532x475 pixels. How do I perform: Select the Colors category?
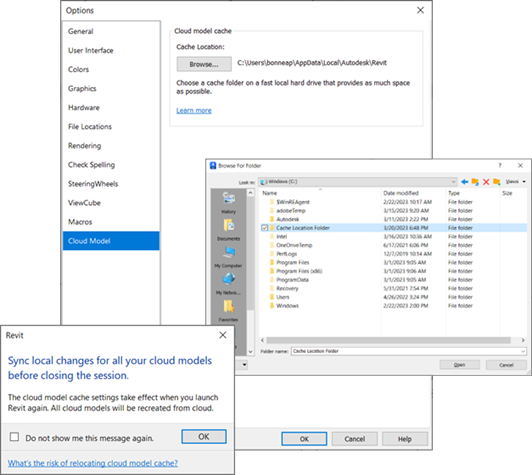point(111,70)
